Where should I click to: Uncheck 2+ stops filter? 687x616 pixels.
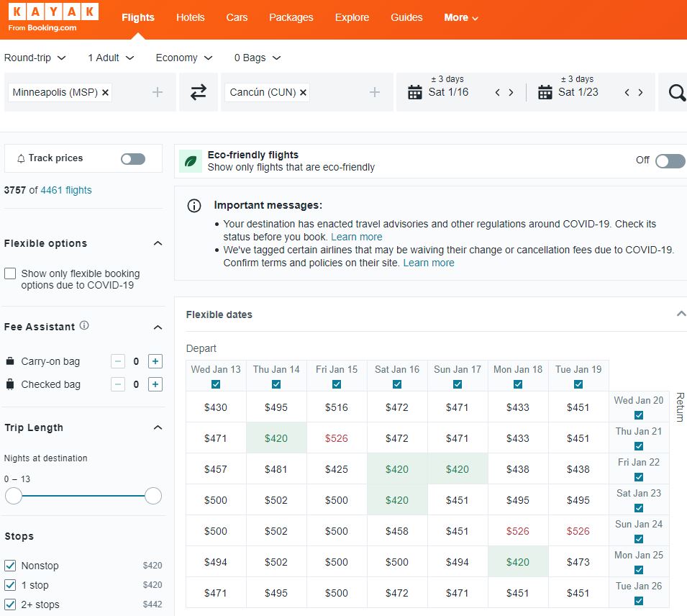tap(10, 604)
